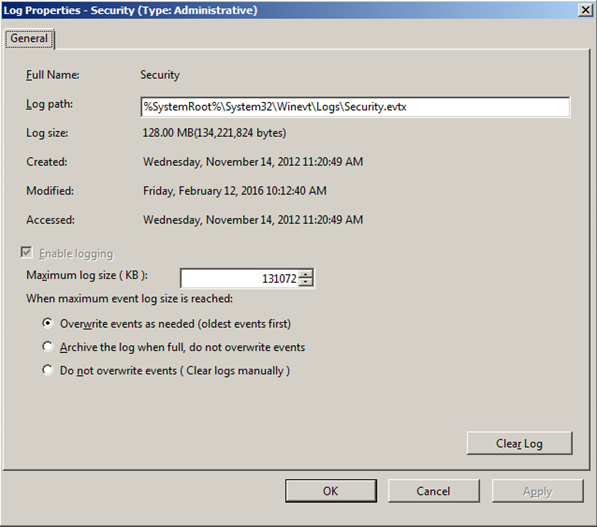Click the Enable logging label text
The width and height of the screenshot is (597, 527).
tap(76, 254)
